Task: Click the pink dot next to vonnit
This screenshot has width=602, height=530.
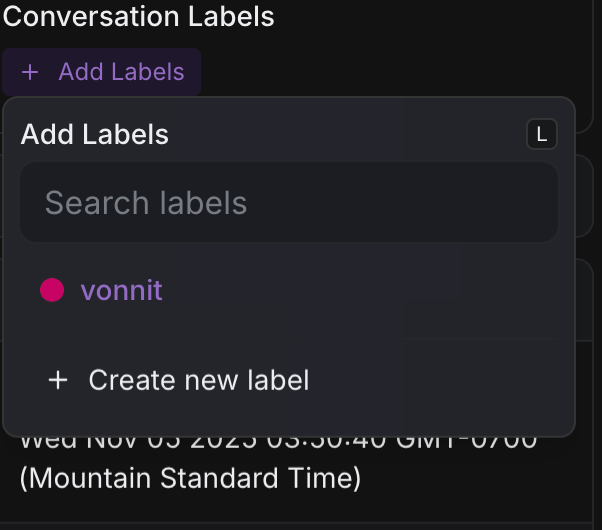Action: click(x=52, y=290)
